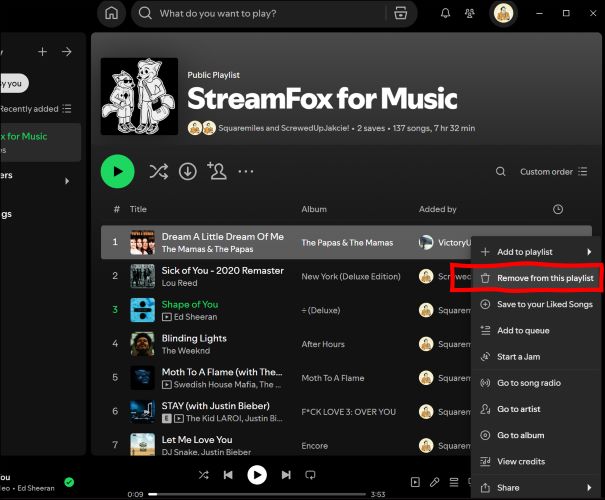The width and height of the screenshot is (605, 500).
Task: Open the Recently added sort dropdown in the library
Action: point(36,109)
